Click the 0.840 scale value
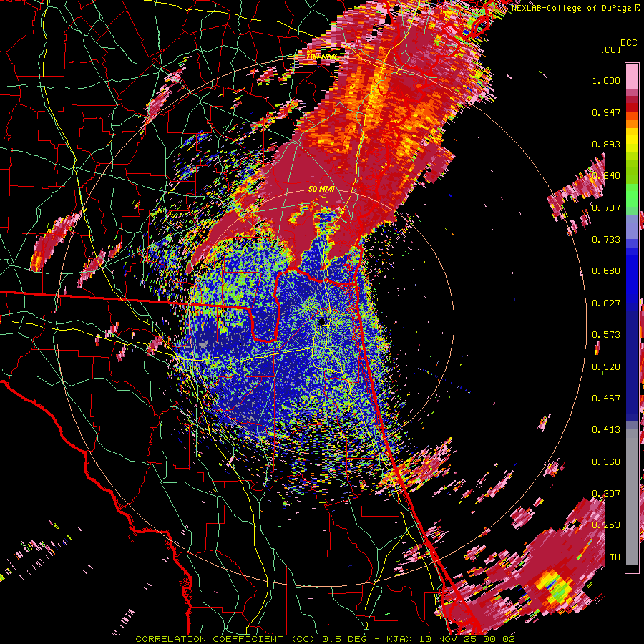The height and width of the screenshot is (644, 644). [x=606, y=176]
